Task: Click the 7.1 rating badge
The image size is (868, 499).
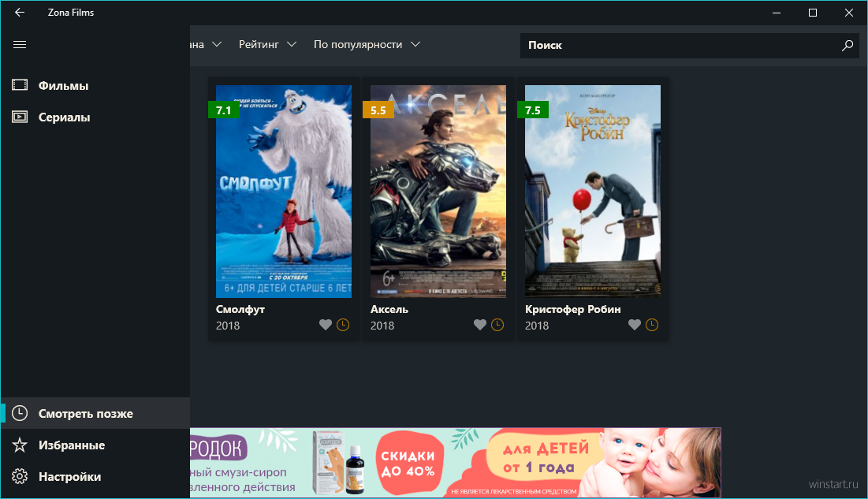Action: click(x=224, y=110)
